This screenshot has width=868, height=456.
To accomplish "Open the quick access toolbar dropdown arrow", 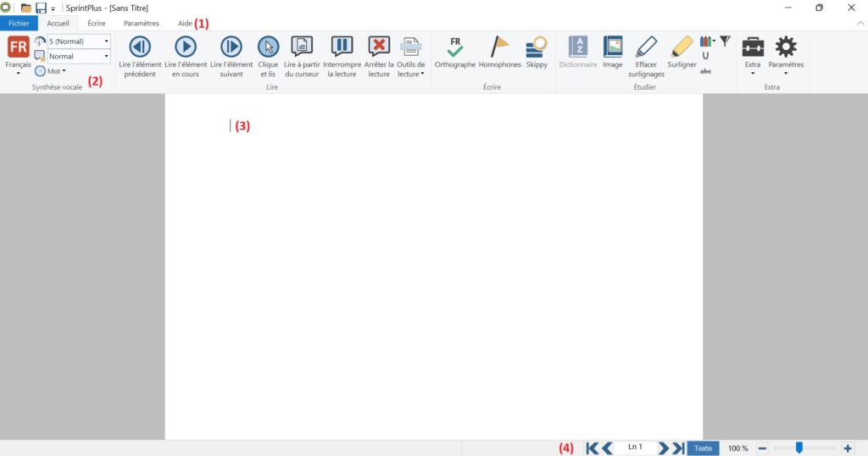I will pyautogui.click(x=53, y=8).
